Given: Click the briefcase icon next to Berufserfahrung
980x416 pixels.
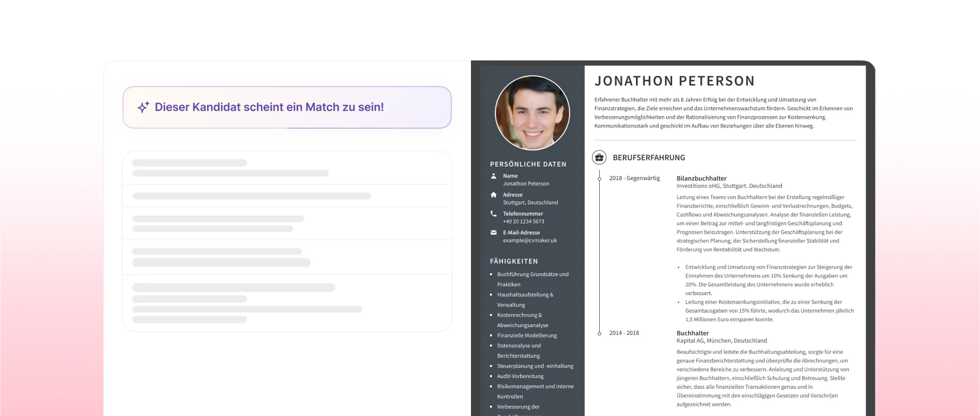Looking at the screenshot, I should (599, 157).
